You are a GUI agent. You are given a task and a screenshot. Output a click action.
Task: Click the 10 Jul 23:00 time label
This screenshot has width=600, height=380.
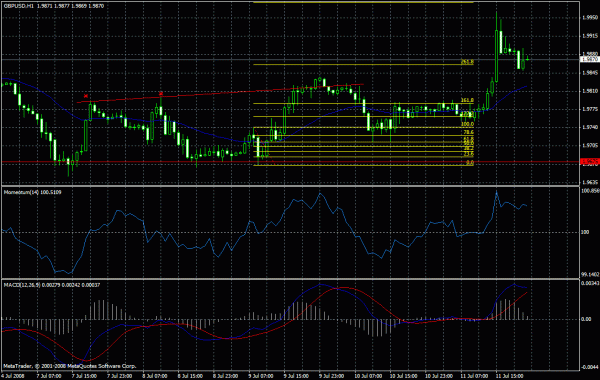(438, 376)
